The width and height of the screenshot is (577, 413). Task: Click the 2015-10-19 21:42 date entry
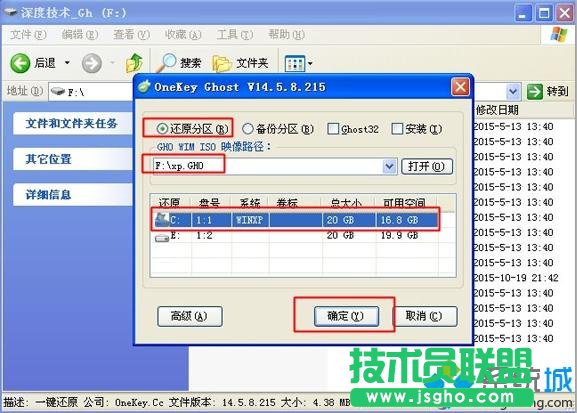click(516, 278)
